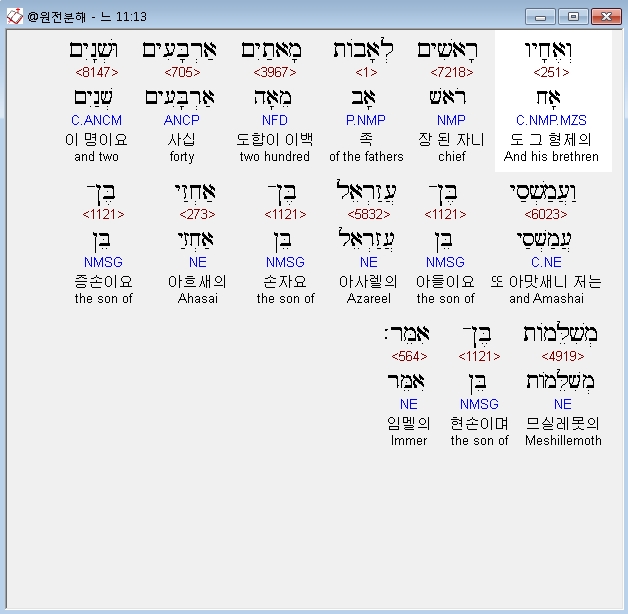This screenshot has width=628, height=614.
Task: Click the Hebrew word above <564>
Action: click(407, 334)
